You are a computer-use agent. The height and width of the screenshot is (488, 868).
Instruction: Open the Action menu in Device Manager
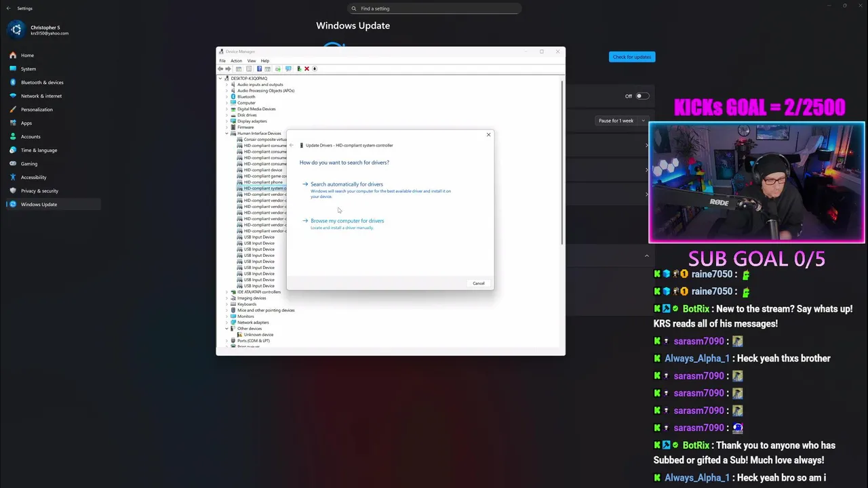(236, 61)
